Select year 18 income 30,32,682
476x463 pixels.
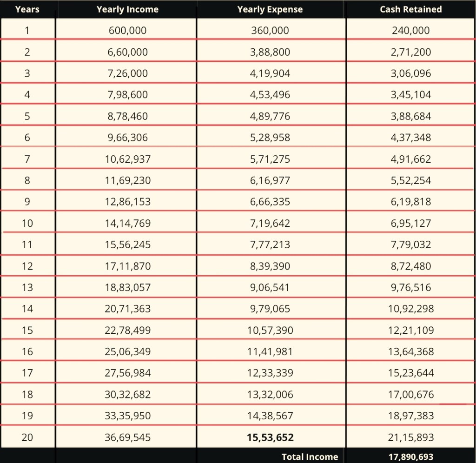(127, 395)
